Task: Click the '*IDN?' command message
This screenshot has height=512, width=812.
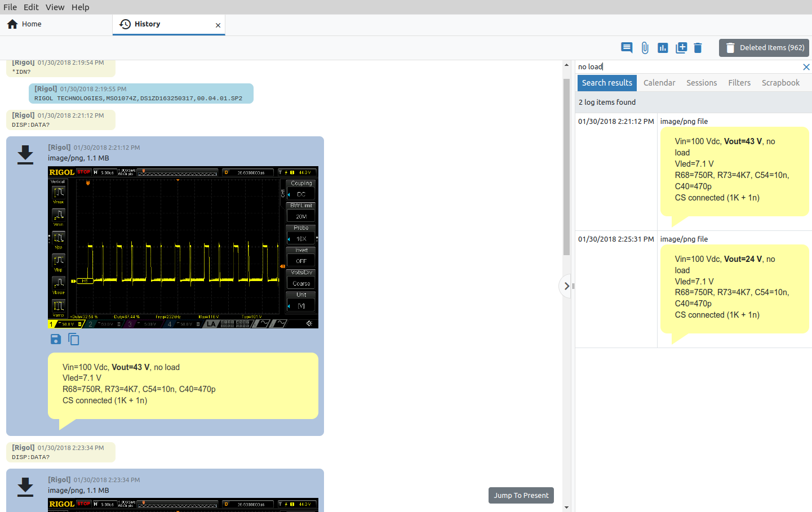Action: (x=60, y=68)
